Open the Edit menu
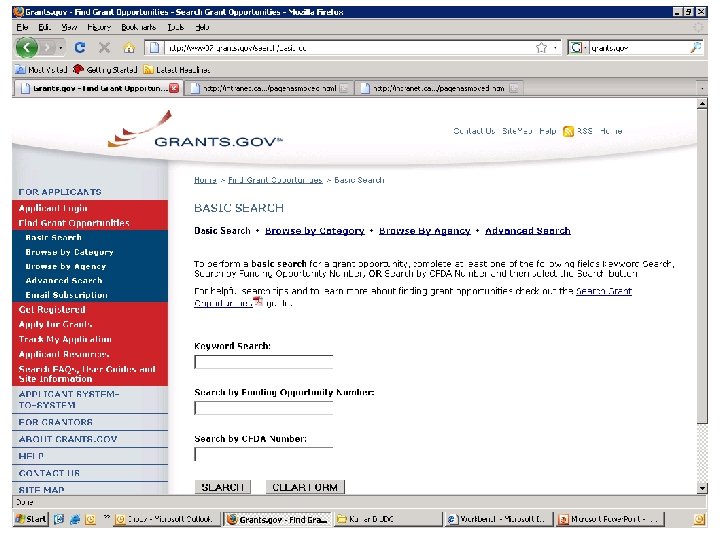 click(x=45, y=27)
